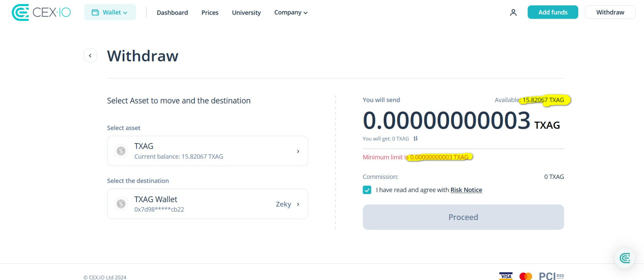The height and width of the screenshot is (280, 644).
Task: Click the Zeky wallet label
Action: coord(283,204)
